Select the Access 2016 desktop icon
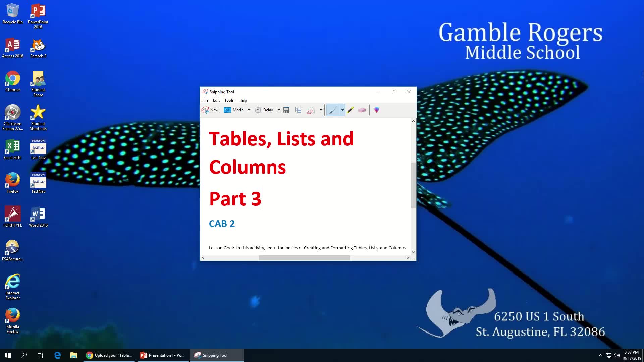This screenshot has width=644, height=362. (x=13, y=48)
